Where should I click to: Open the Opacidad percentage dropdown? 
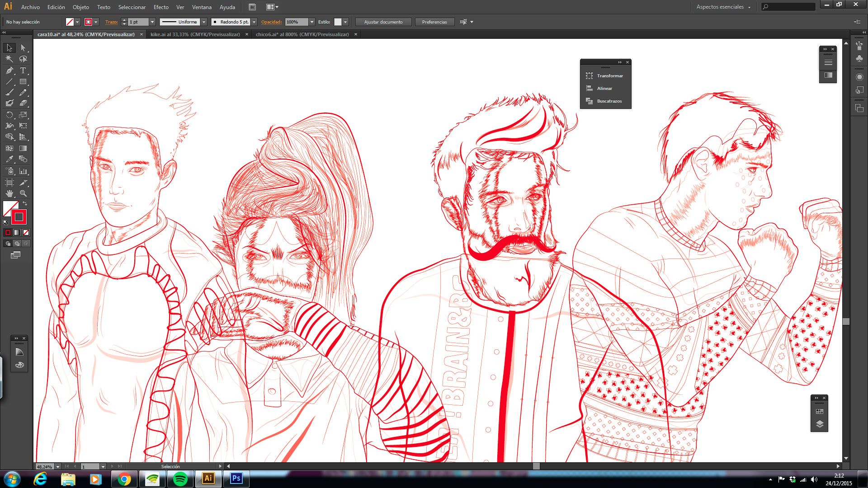311,22
